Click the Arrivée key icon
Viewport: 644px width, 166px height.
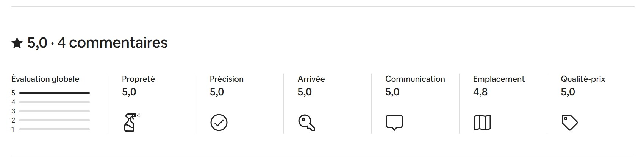(x=306, y=123)
